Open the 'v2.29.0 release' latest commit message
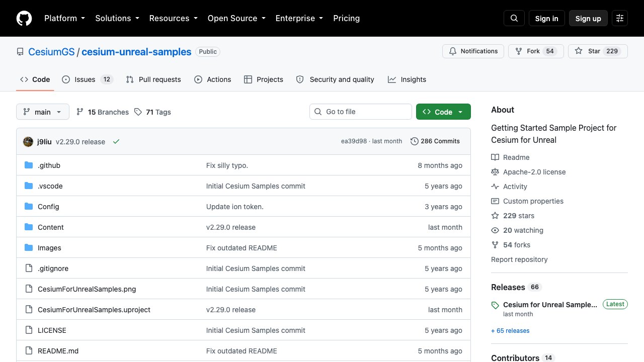The image size is (644, 362). point(80,142)
